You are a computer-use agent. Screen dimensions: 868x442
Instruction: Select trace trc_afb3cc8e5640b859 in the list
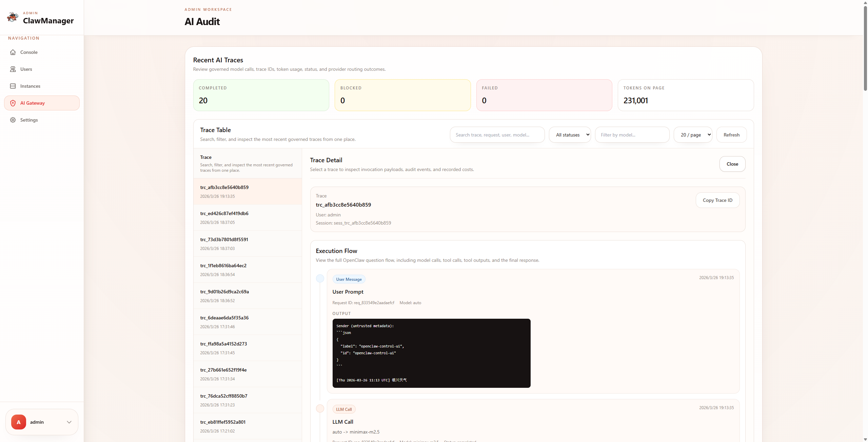click(x=248, y=191)
